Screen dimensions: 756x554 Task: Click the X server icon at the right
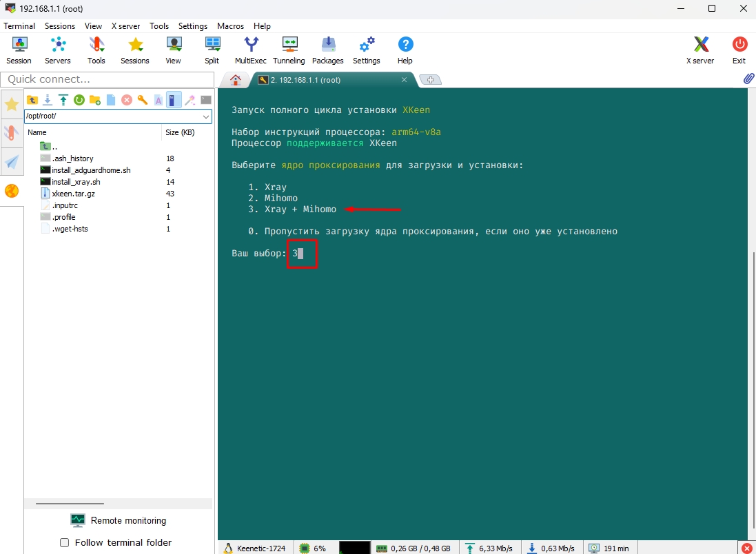point(699,50)
